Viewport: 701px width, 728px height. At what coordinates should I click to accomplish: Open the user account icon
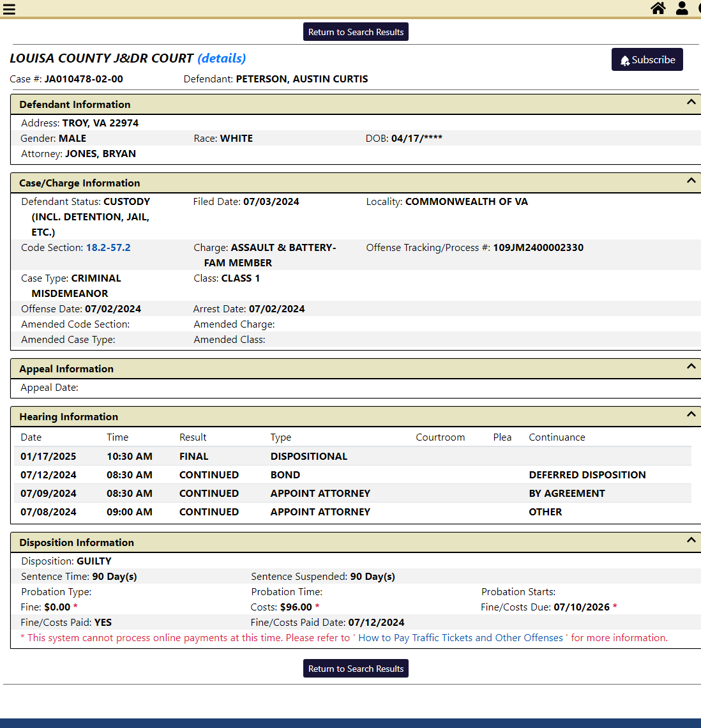(x=682, y=8)
